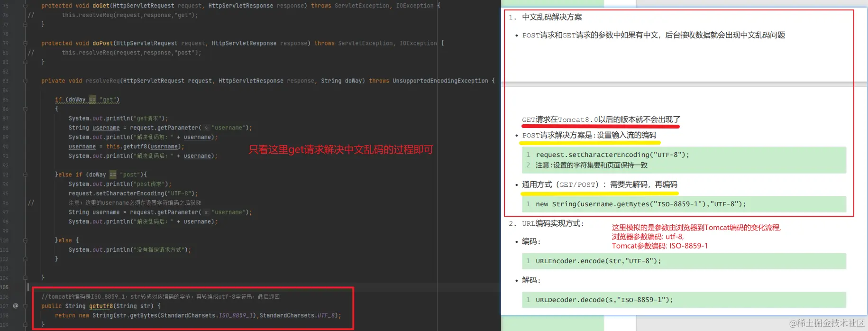Click the 注意:设置的字符集要和页面保持一致 note line
The width and height of the screenshot is (868, 331).
point(592,165)
